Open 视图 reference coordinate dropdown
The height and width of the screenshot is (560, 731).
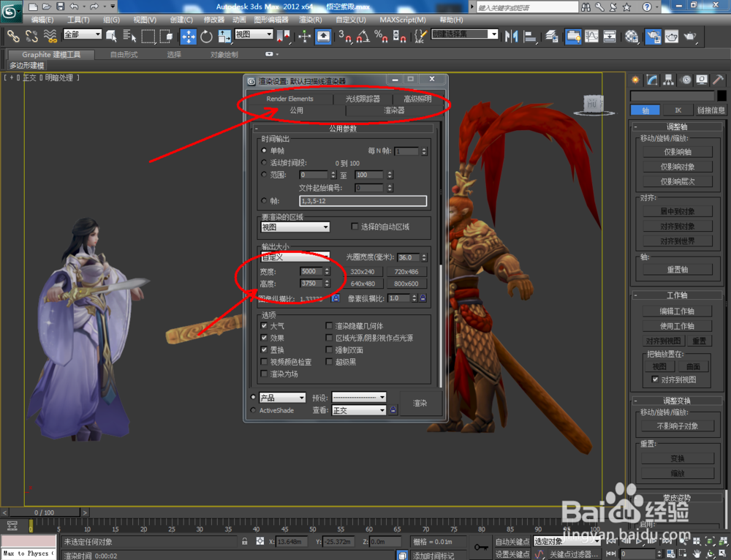[x=254, y=34]
